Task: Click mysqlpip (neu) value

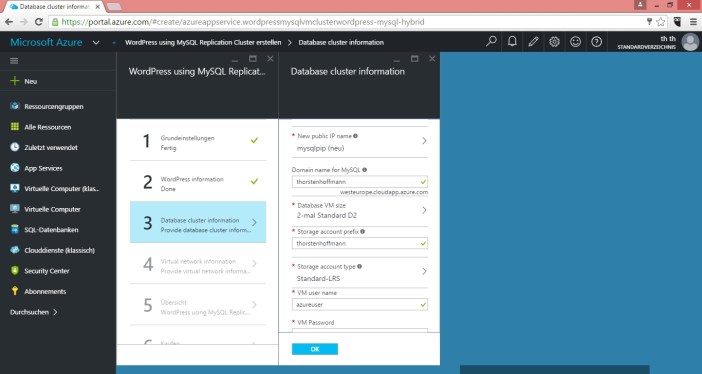Action: [320, 148]
